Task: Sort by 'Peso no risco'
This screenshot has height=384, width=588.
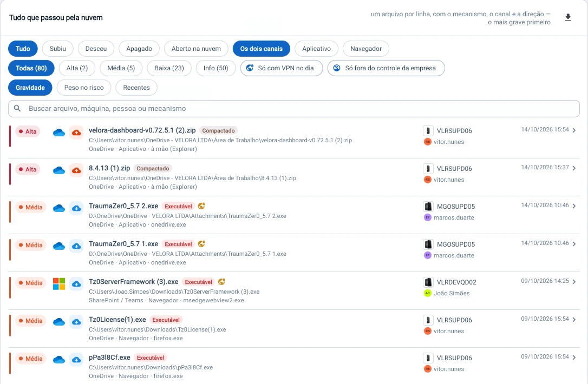Action: (x=84, y=88)
